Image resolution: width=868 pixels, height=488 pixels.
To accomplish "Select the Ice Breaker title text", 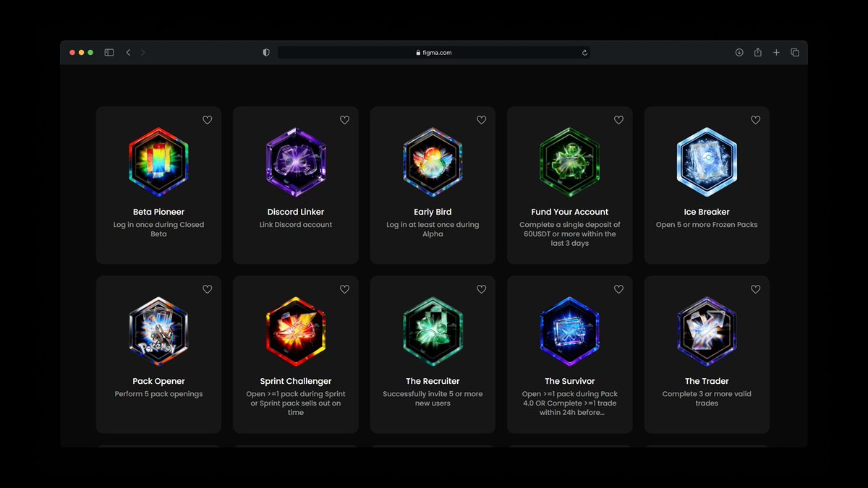I will pos(707,212).
